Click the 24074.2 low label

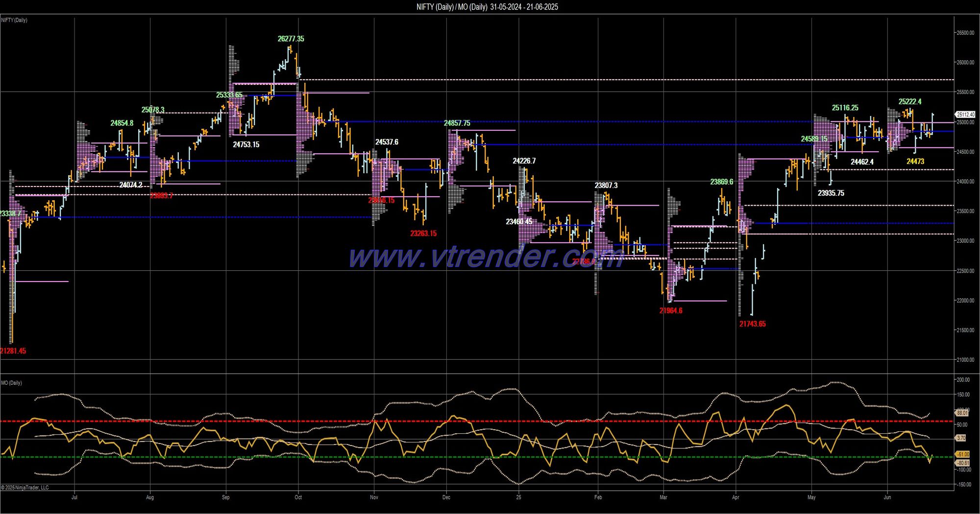pyautogui.click(x=131, y=185)
